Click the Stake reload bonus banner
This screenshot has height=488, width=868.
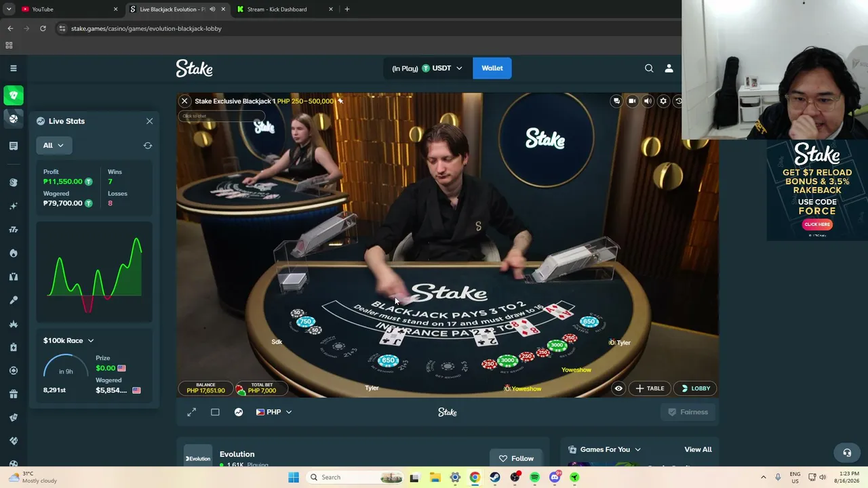(817, 190)
